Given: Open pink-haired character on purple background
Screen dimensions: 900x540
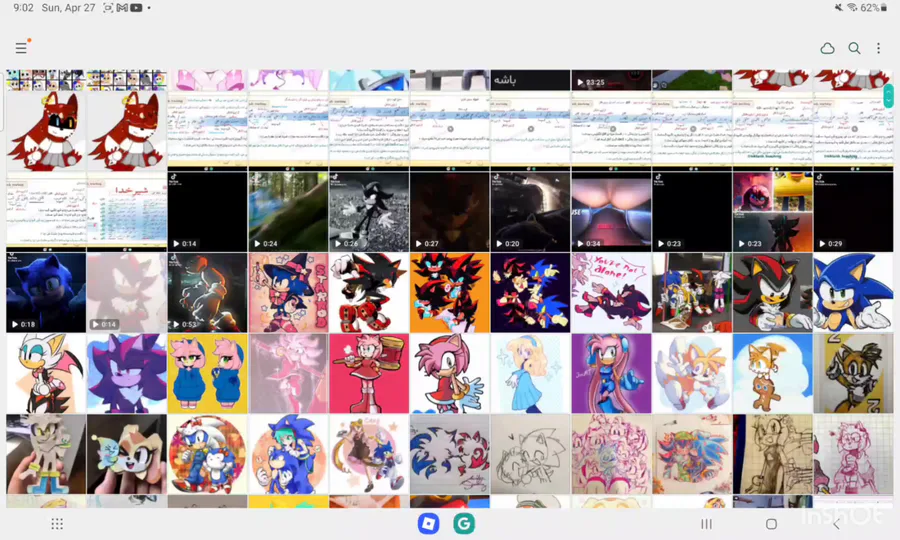Looking at the screenshot, I should click(x=611, y=374).
